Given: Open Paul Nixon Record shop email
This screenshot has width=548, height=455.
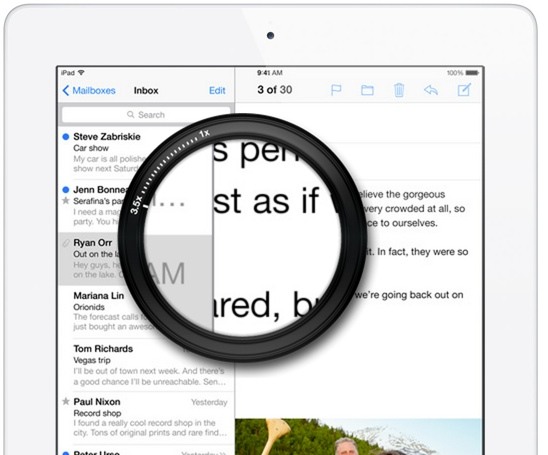Looking at the screenshot, I should click(146, 418).
